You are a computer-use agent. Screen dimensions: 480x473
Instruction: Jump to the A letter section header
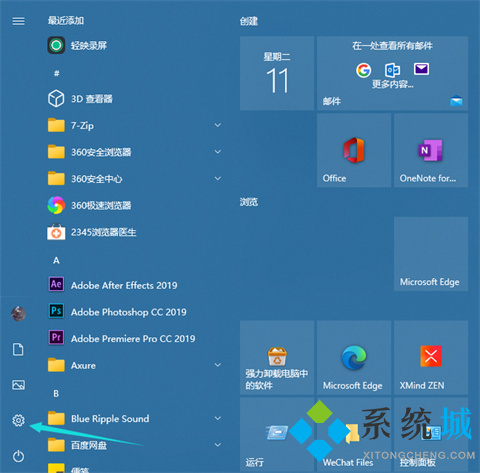tap(56, 260)
